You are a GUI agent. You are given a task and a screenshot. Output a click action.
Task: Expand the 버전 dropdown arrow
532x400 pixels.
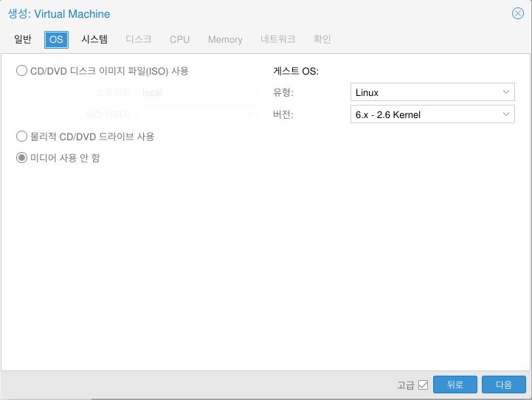tap(506, 114)
